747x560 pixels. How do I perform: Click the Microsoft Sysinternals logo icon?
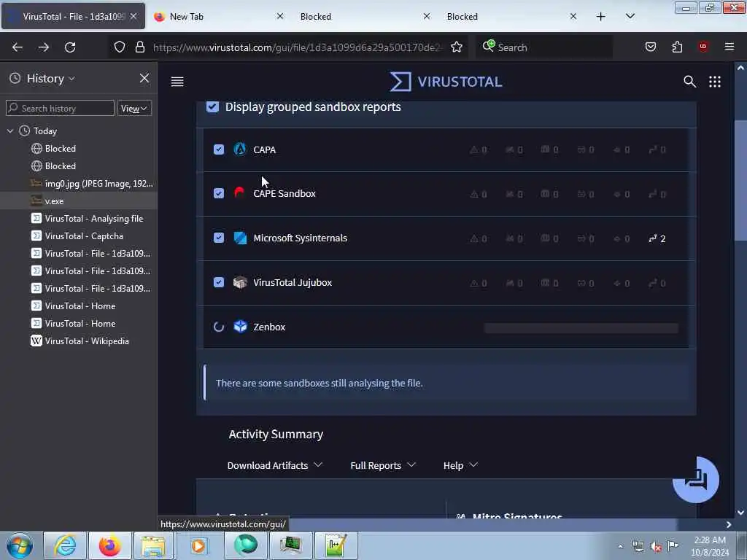click(x=240, y=238)
